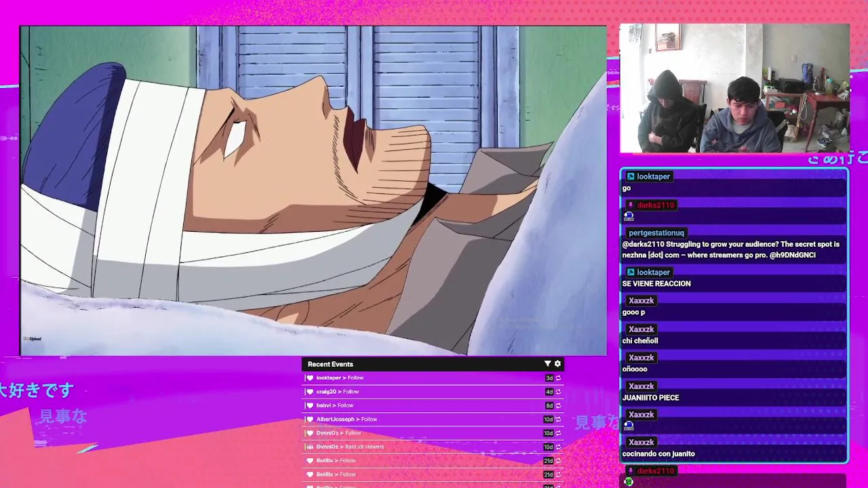This screenshot has width=868, height=488.
Task: Click the pertgestationuq username in chat
Action: (x=656, y=232)
